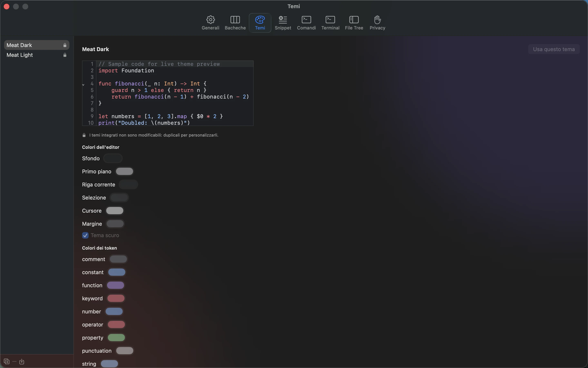Open the comment token color swatch
588x368 pixels.
click(x=119, y=259)
